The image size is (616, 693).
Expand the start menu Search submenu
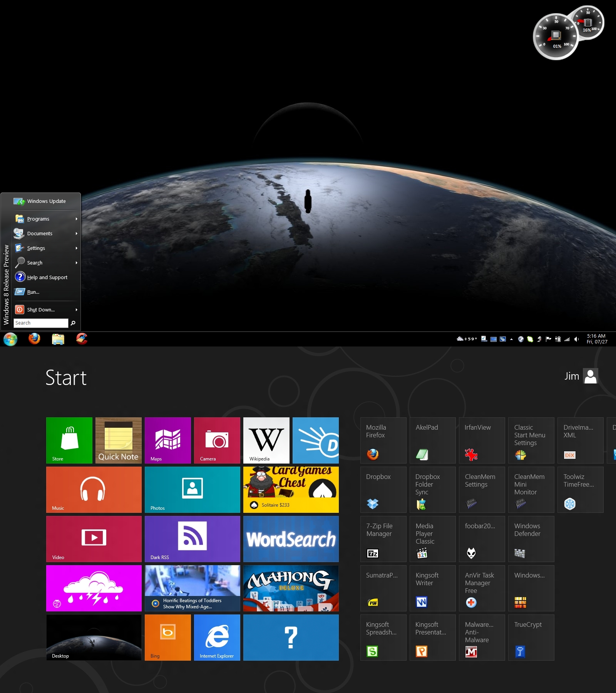tap(46, 263)
